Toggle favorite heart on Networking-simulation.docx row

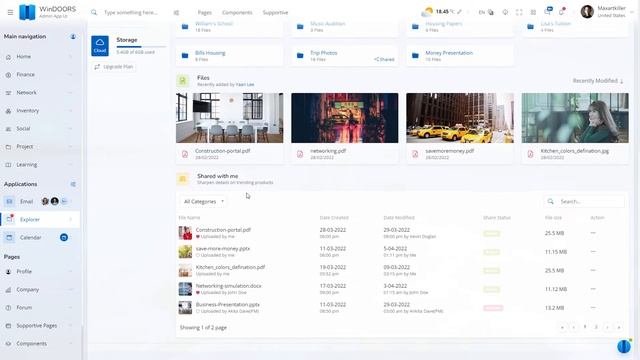198,293
